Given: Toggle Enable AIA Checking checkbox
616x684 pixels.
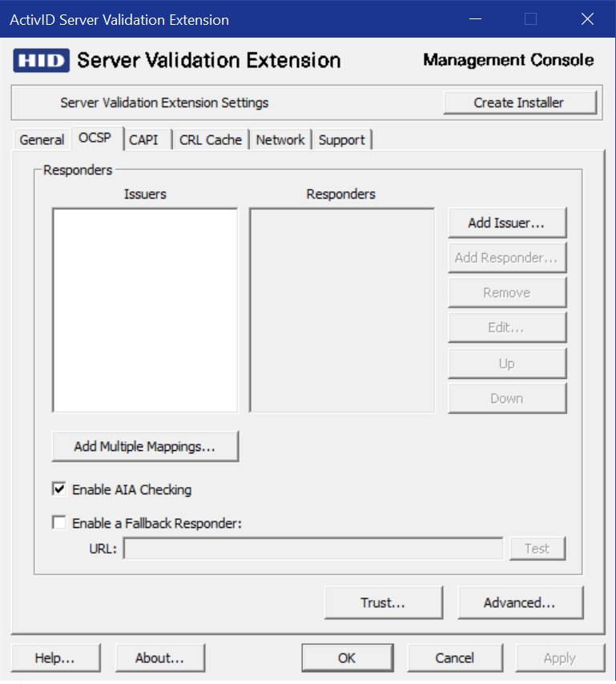Looking at the screenshot, I should (x=59, y=489).
